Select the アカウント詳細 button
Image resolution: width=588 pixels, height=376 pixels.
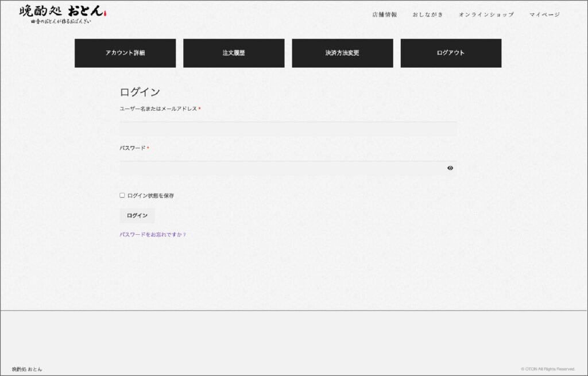[x=125, y=53]
